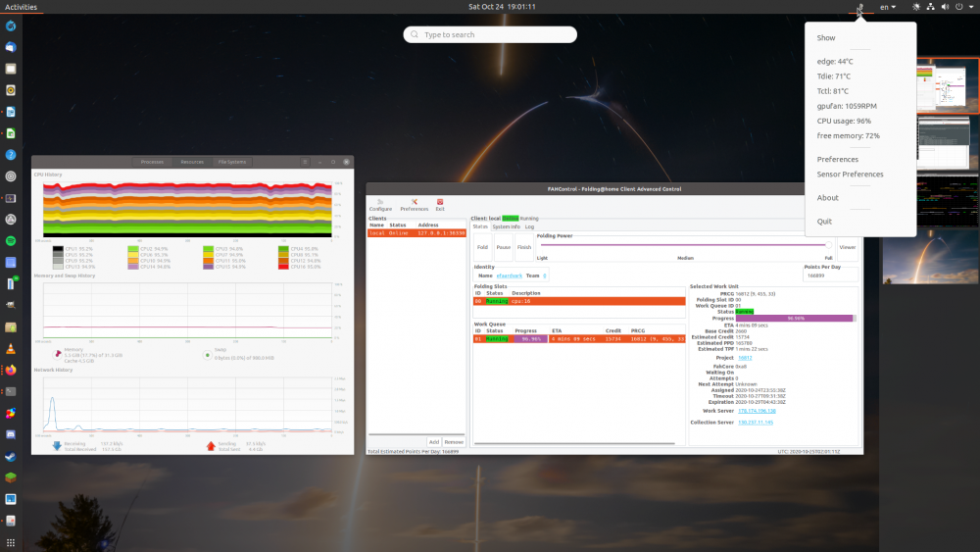The image size is (980, 552).
Task: Click the Memory pie color icon
Action: click(x=58, y=354)
